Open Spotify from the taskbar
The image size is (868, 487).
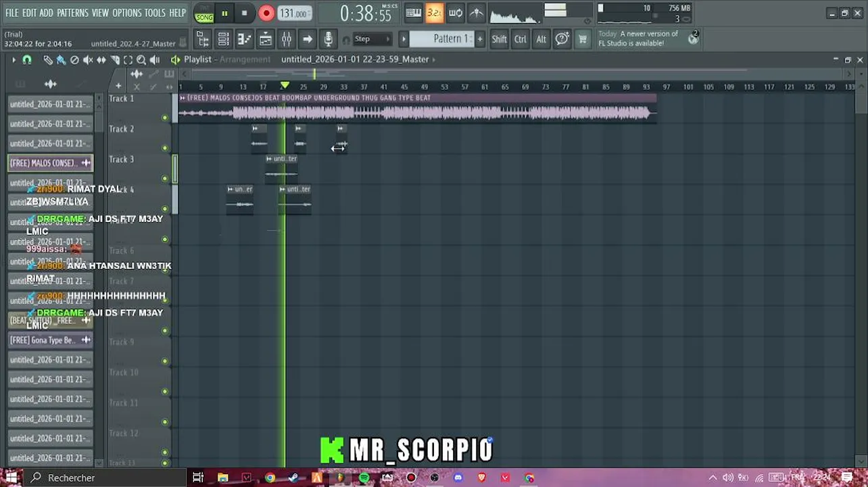[x=364, y=478]
